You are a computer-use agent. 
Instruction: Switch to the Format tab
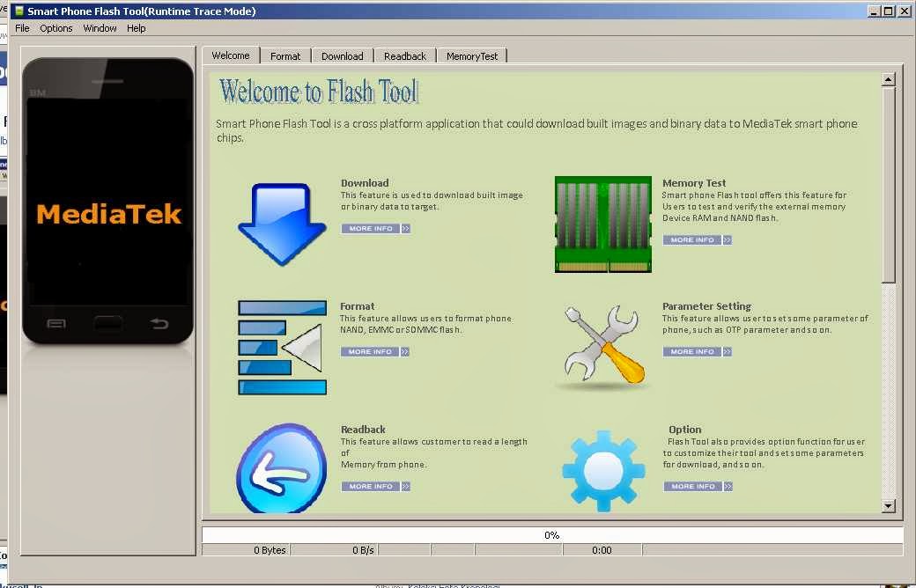pos(285,55)
